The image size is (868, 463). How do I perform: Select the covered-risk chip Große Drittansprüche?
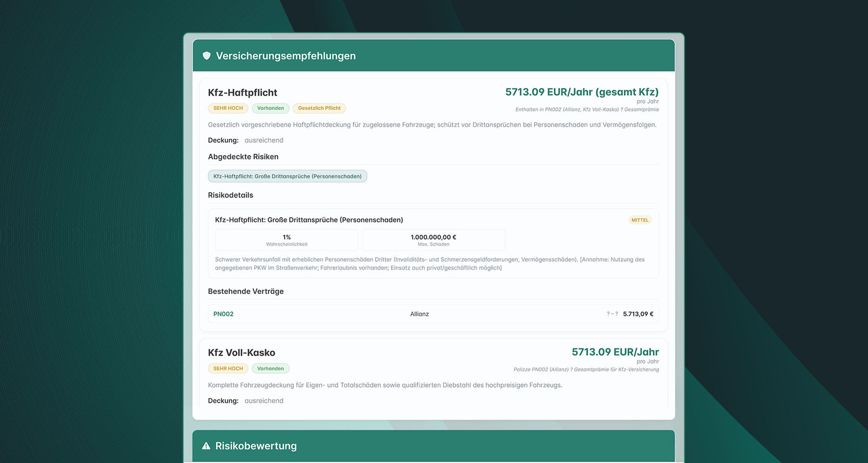click(287, 176)
